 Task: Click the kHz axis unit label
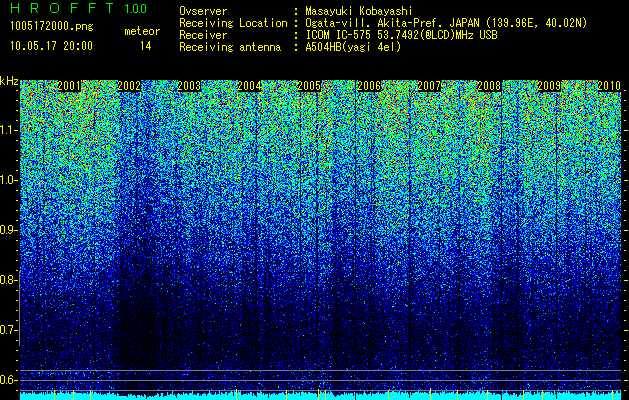9,81
